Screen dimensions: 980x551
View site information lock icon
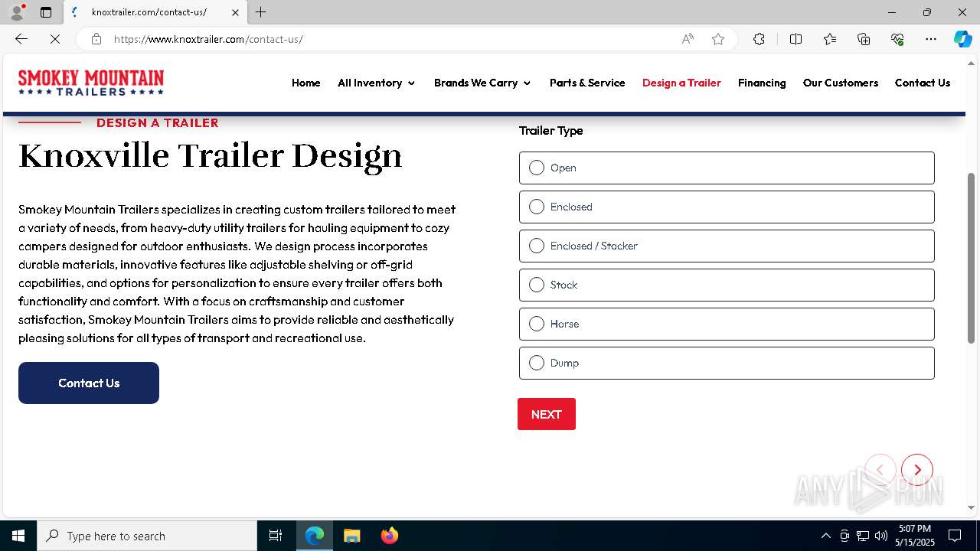tap(96, 39)
